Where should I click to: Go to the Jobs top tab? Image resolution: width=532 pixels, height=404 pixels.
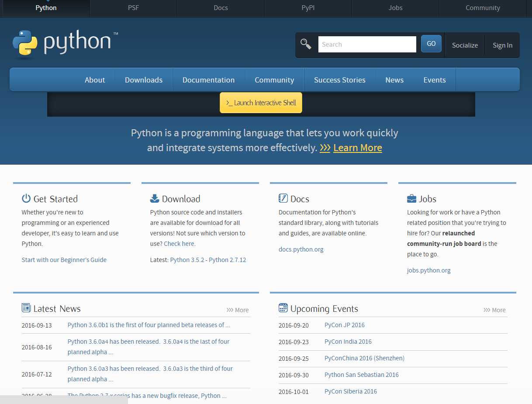pyautogui.click(x=395, y=8)
